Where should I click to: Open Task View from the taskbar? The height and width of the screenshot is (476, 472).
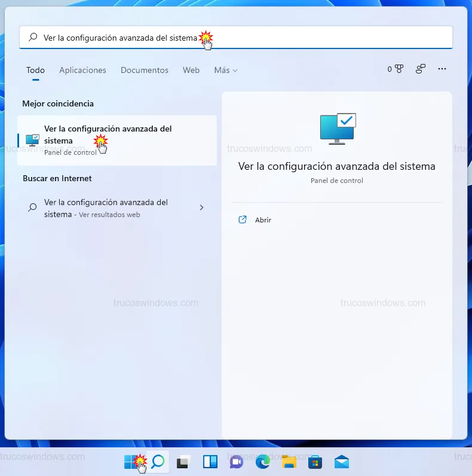[x=183, y=462]
